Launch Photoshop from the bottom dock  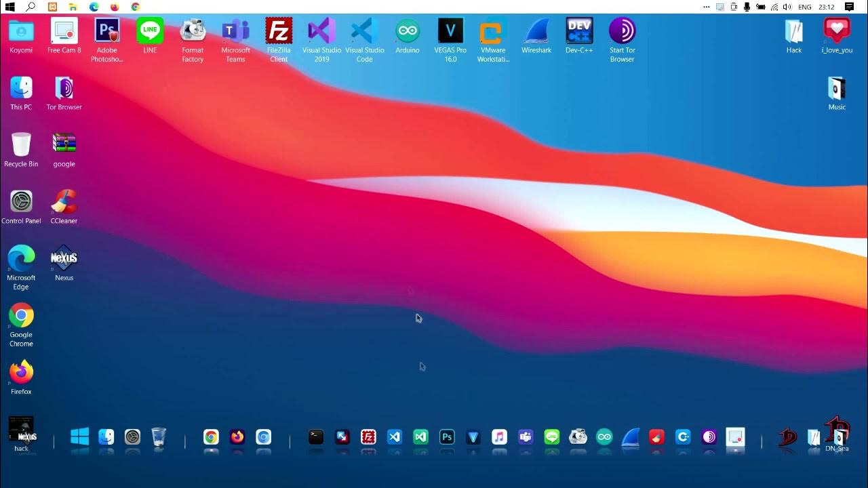447,437
